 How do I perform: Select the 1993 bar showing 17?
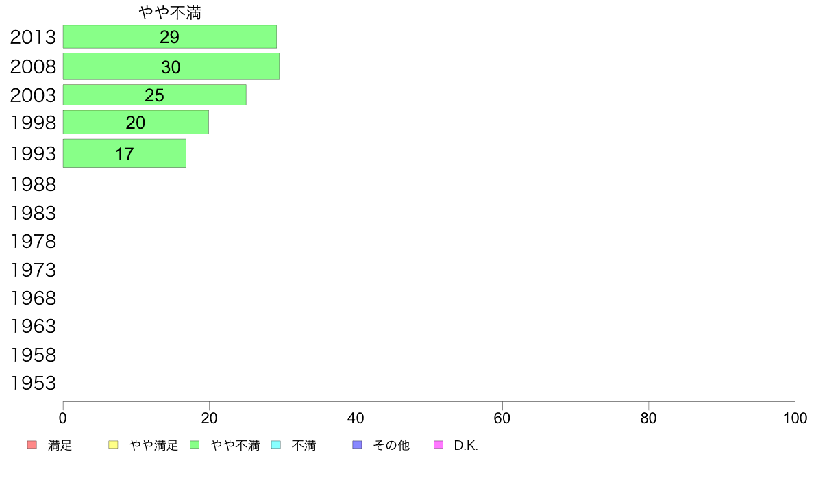(x=125, y=153)
